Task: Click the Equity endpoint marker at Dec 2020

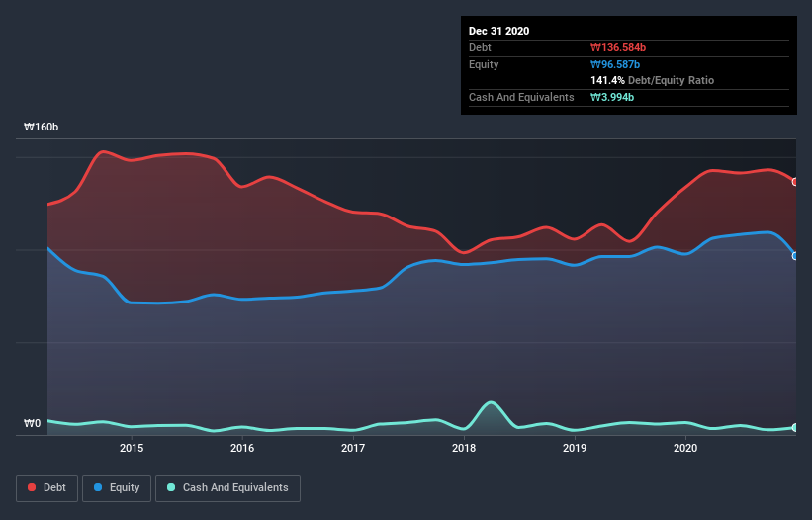Action: (795, 256)
